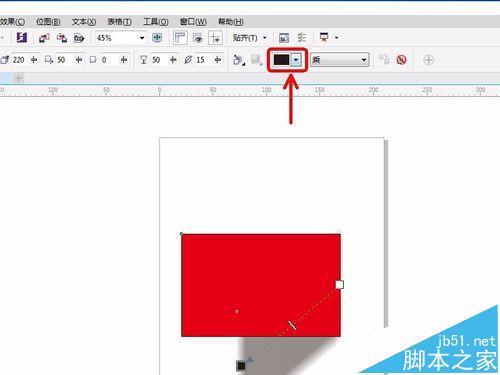Viewport: 500px width, 375px height.
Task: Click the circled plus add icon
Action: click(x=429, y=60)
